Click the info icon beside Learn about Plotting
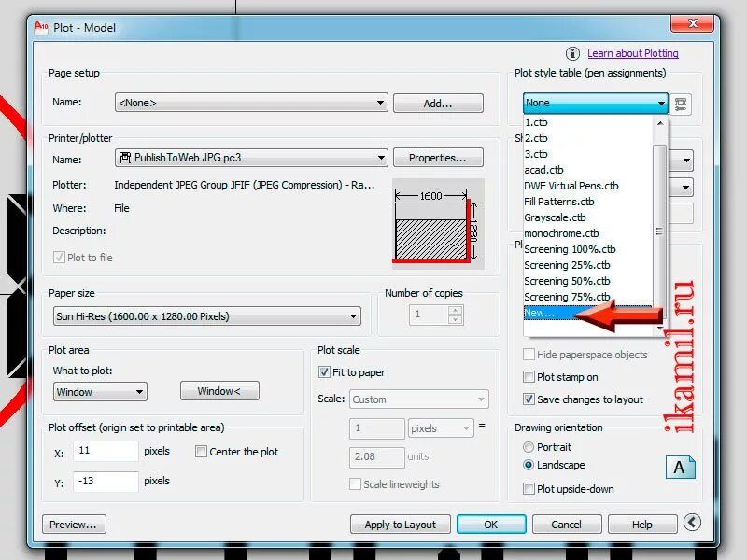The height and width of the screenshot is (560, 747). click(x=572, y=53)
